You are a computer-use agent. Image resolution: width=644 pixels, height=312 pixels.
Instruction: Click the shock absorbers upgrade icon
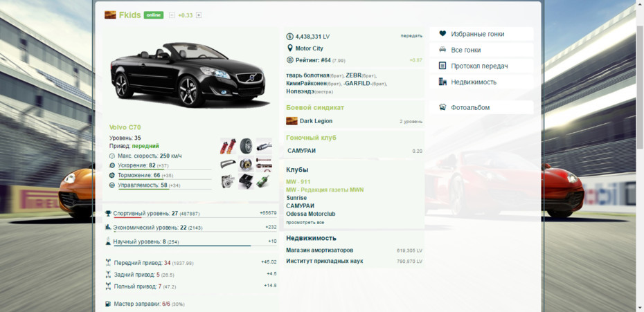pos(228,146)
